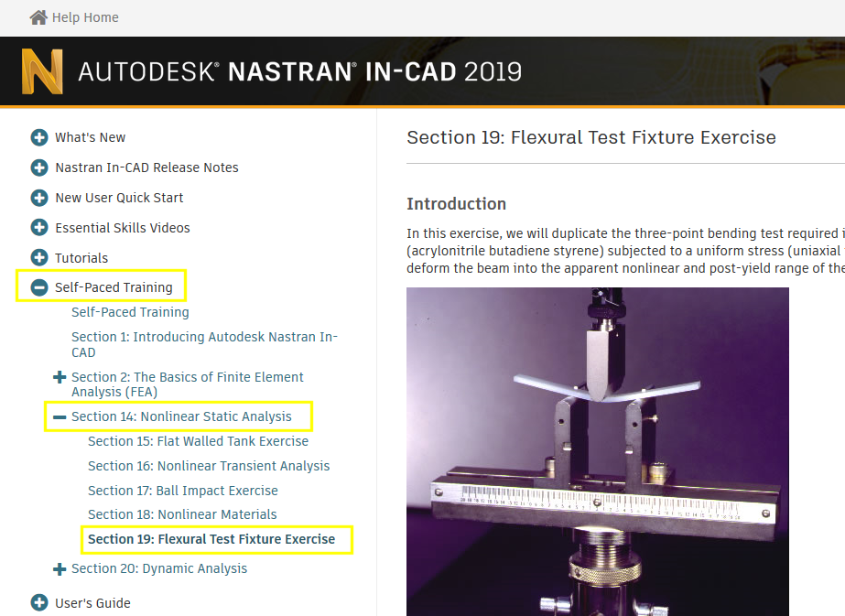
Task: Open Section 18: Nonlinear Materials
Action: [x=182, y=514]
